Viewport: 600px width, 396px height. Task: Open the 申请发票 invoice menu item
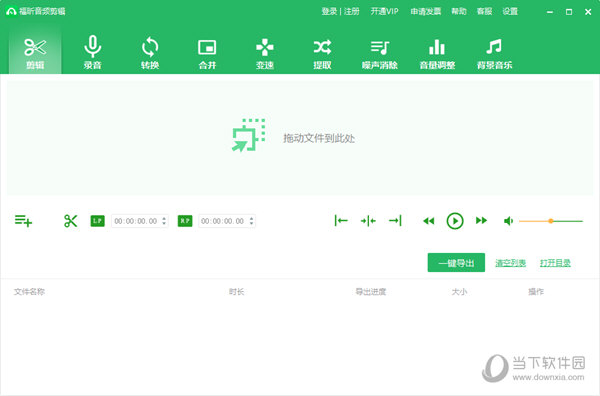[x=426, y=11]
